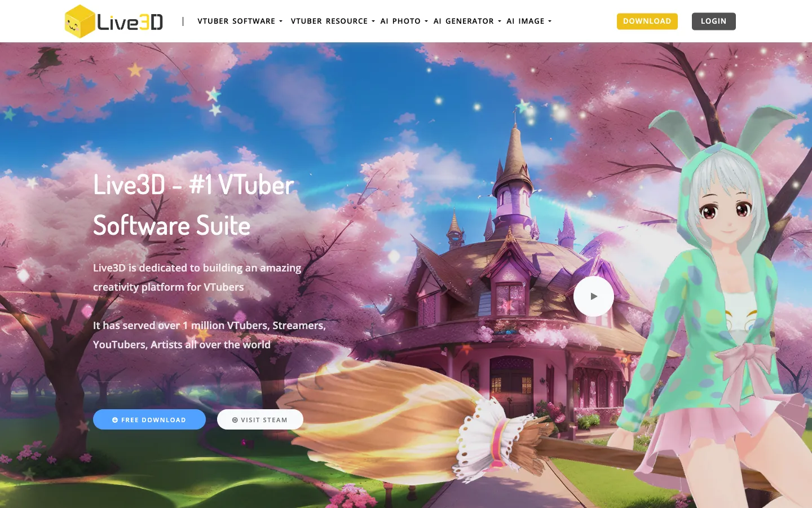Open the AI Photo menu

[x=404, y=21]
